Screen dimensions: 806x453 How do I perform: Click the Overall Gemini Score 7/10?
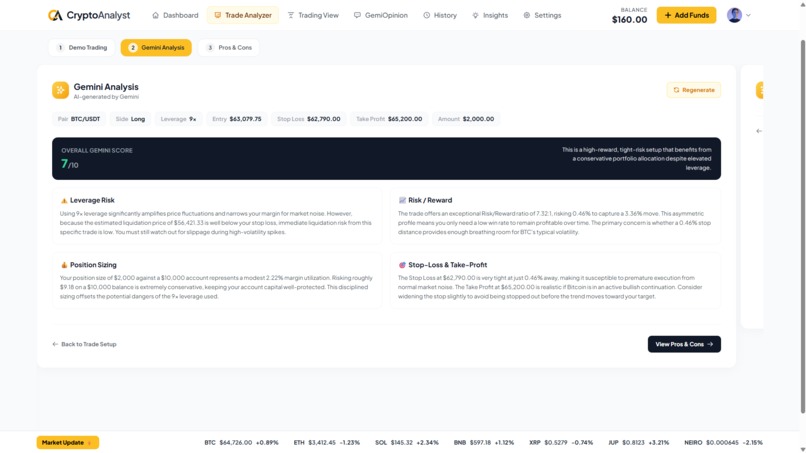[x=69, y=164]
